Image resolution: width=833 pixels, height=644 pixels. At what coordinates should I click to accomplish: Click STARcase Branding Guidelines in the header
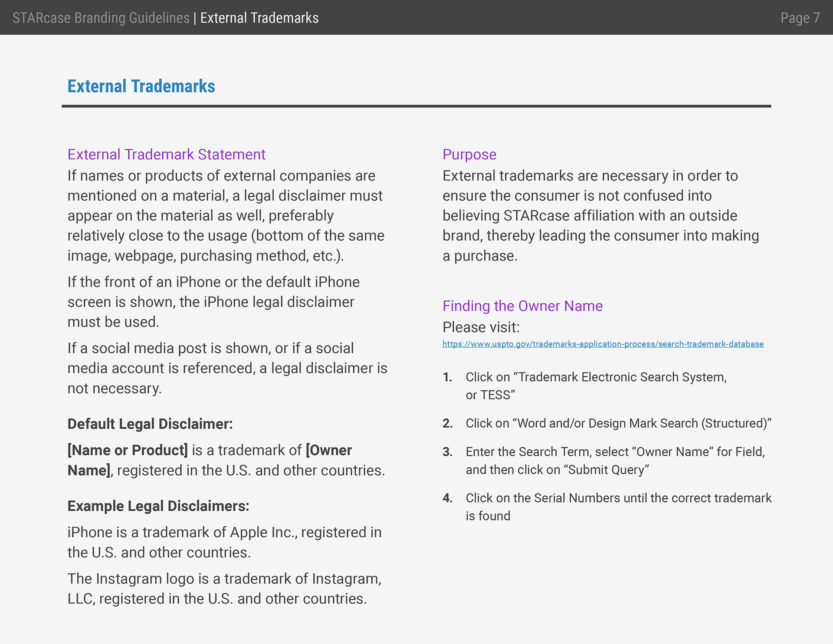(101, 18)
